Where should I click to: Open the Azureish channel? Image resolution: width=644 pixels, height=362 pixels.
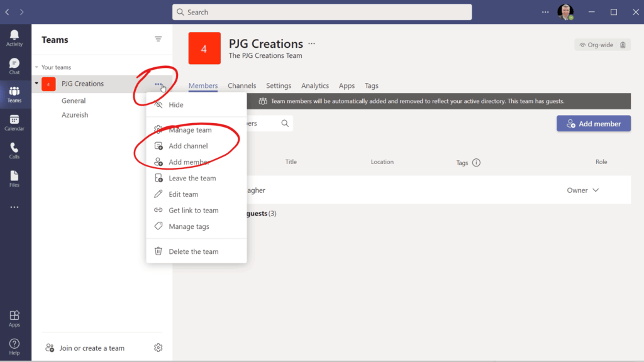[x=75, y=114]
